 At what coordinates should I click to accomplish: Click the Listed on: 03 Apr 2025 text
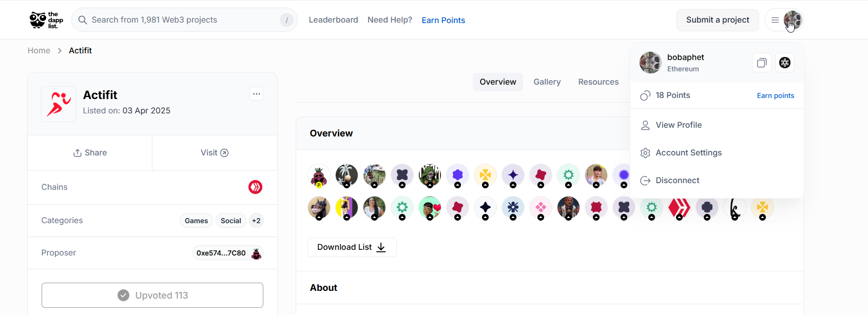pos(127,111)
